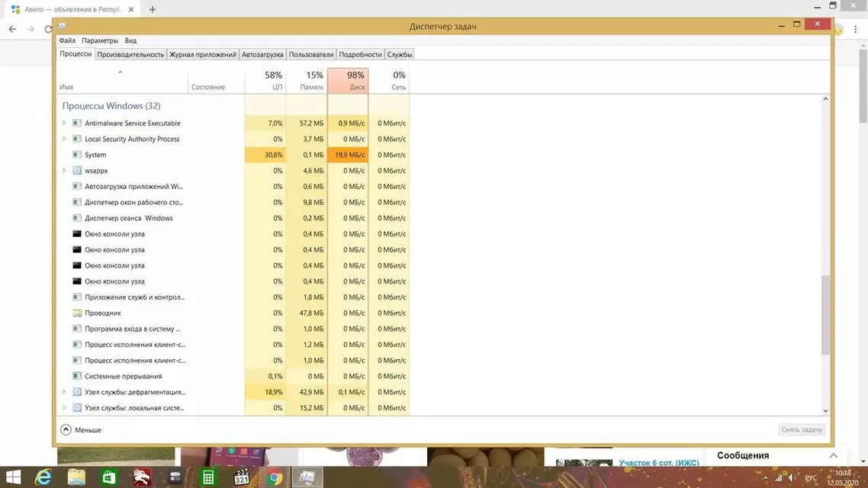The width and height of the screenshot is (868, 488).
Task: Open the Автозагрузка tab
Action: coord(262,54)
